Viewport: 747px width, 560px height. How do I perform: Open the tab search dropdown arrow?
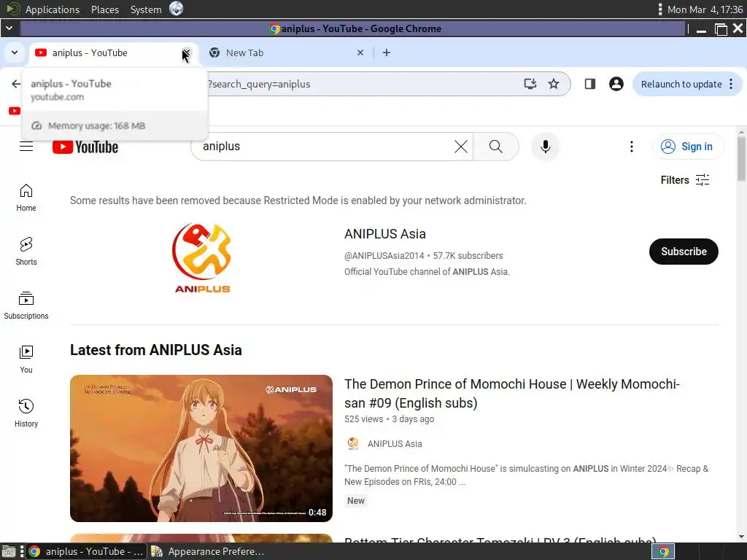point(15,52)
